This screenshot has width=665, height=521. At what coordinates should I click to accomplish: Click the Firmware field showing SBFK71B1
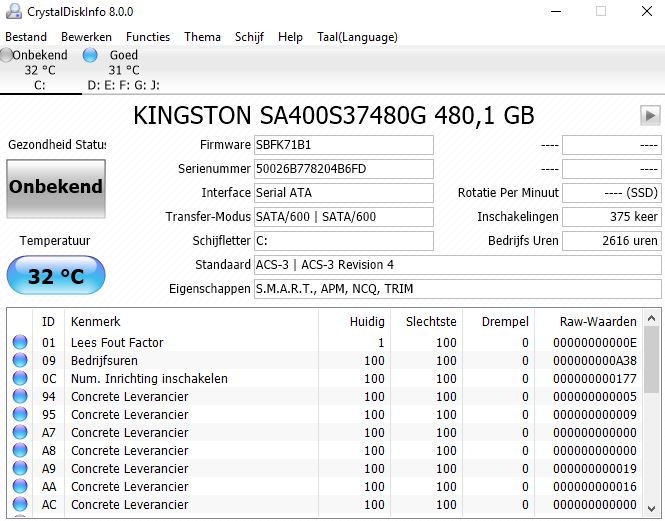coord(343,145)
